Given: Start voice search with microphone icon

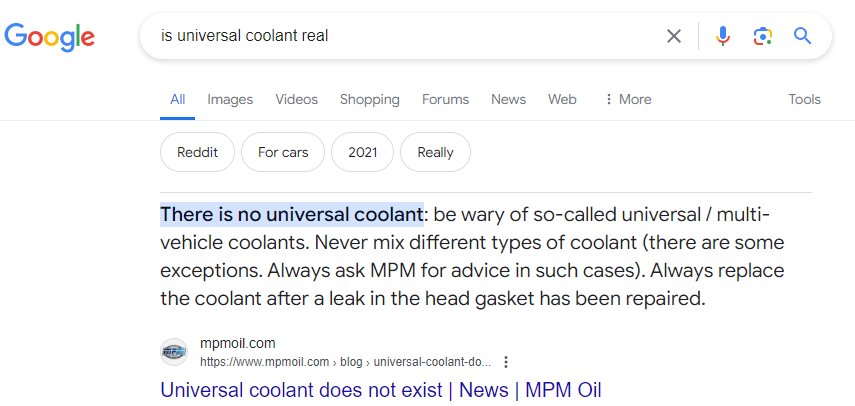Looking at the screenshot, I should [722, 37].
